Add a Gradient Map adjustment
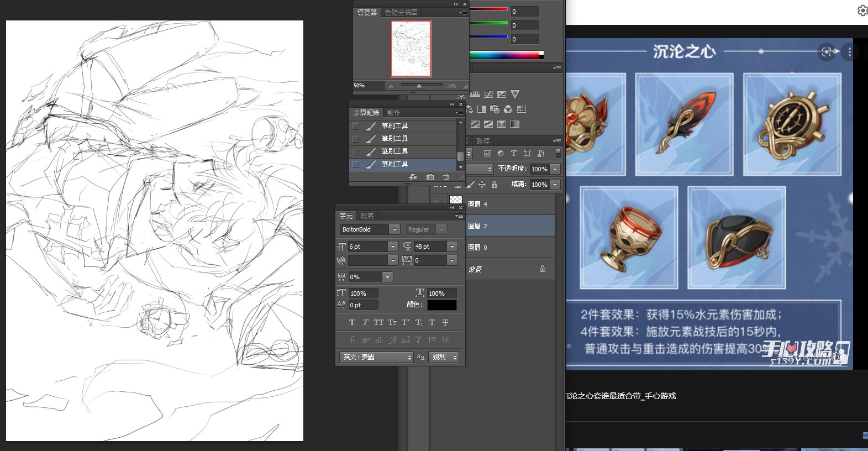This screenshot has width=868, height=451. [515, 124]
